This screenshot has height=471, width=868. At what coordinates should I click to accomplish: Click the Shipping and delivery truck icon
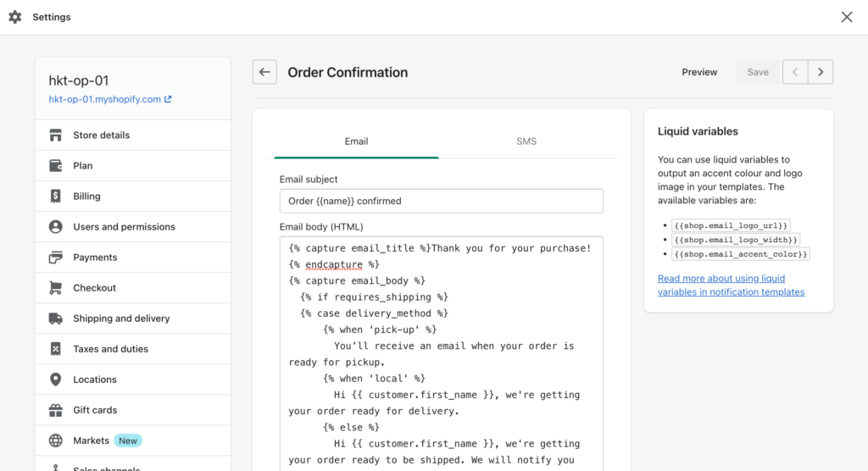(55, 319)
